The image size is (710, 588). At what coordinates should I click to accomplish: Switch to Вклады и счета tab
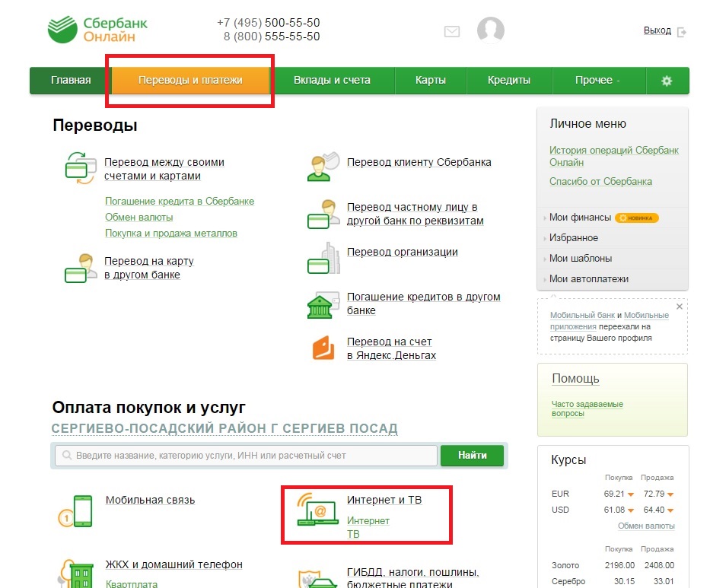pyautogui.click(x=332, y=80)
